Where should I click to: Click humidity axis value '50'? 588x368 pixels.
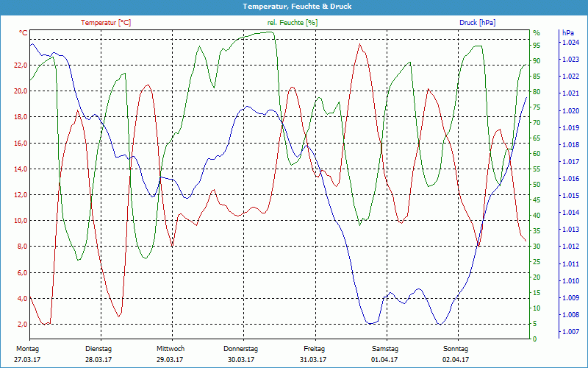pyautogui.click(x=537, y=185)
